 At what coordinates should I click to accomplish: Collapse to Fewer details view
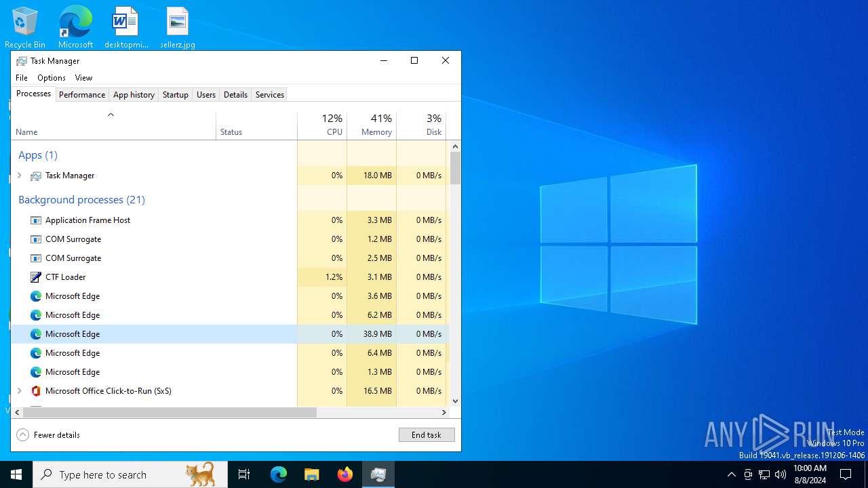pos(48,435)
